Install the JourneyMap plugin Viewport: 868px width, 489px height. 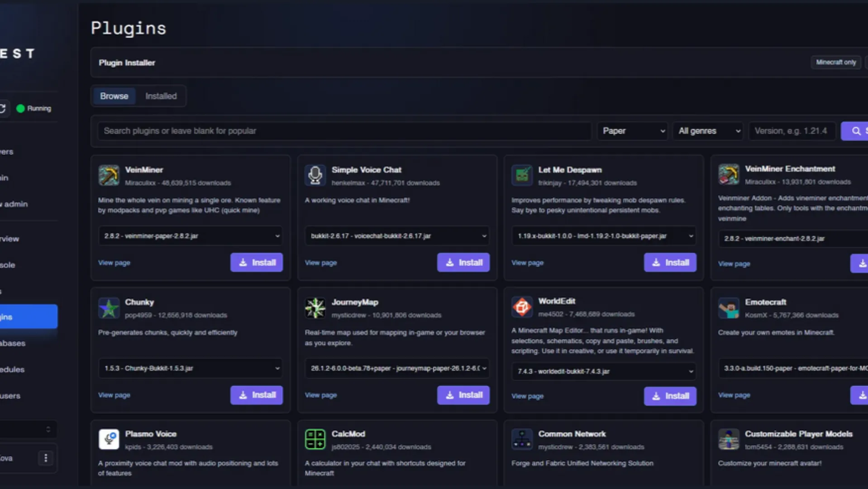click(463, 395)
